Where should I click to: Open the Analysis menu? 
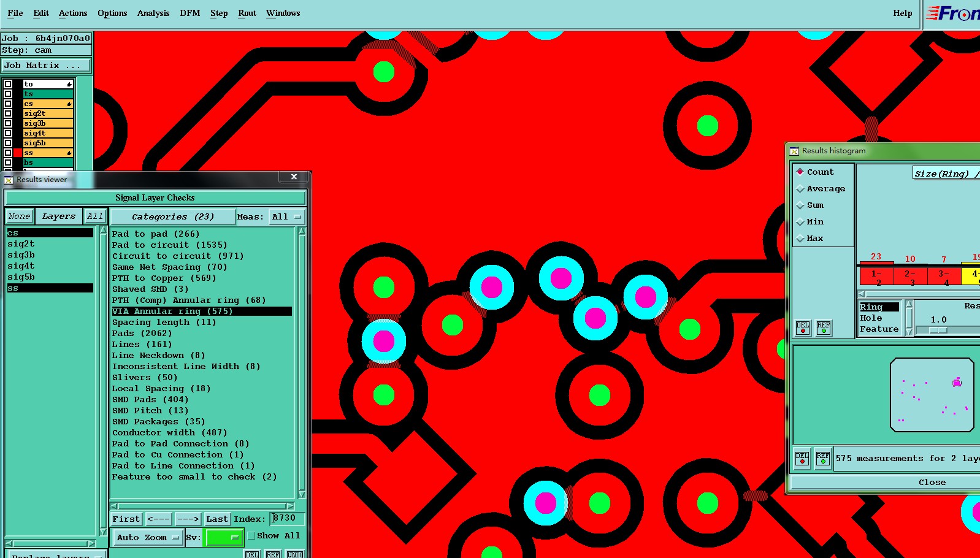click(153, 13)
